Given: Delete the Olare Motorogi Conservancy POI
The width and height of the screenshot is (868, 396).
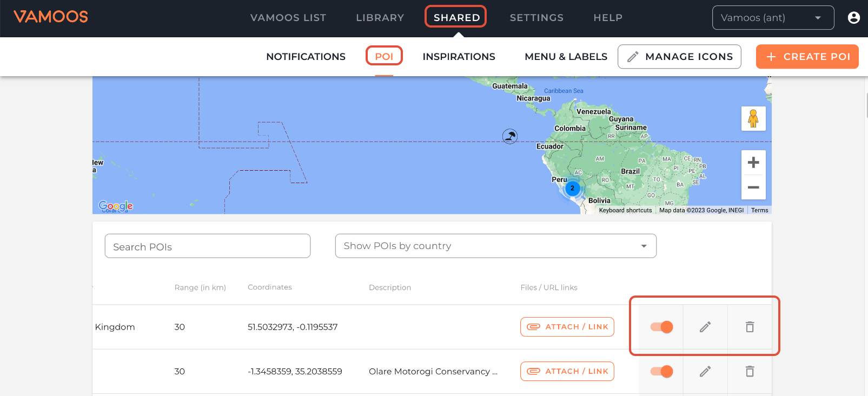Looking at the screenshot, I should 750,371.
